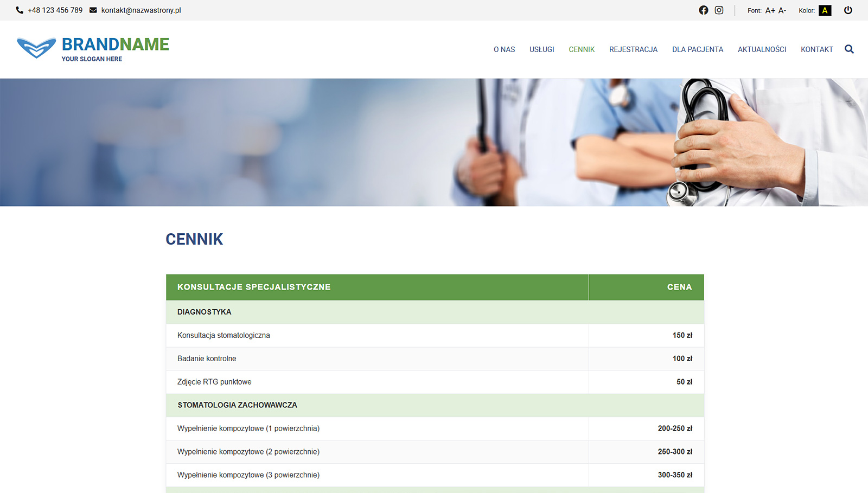
Task: Open the USŁUGI menu item
Action: [541, 49]
